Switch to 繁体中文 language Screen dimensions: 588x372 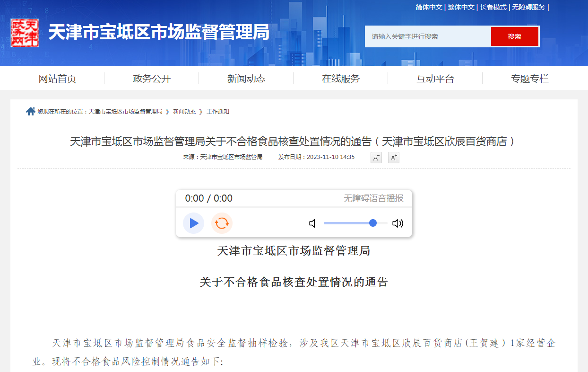coord(461,7)
